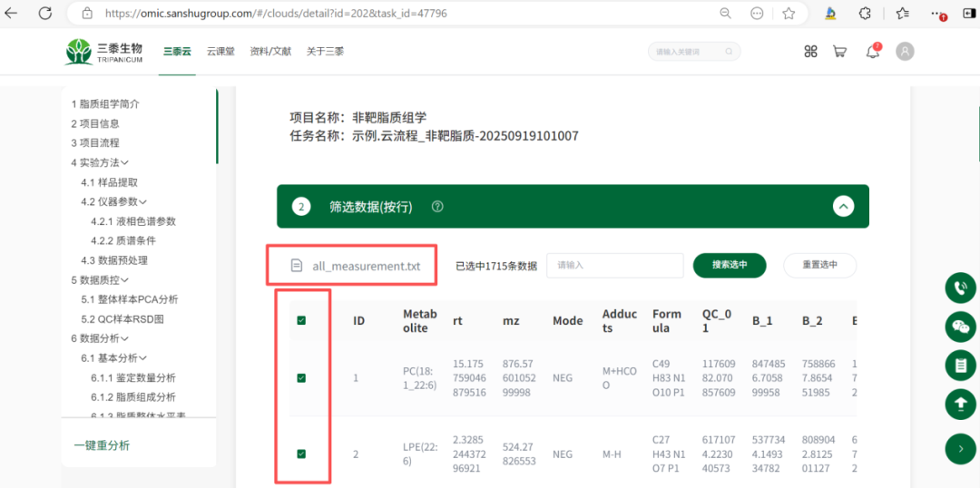Open the notification bell

coord(873,52)
